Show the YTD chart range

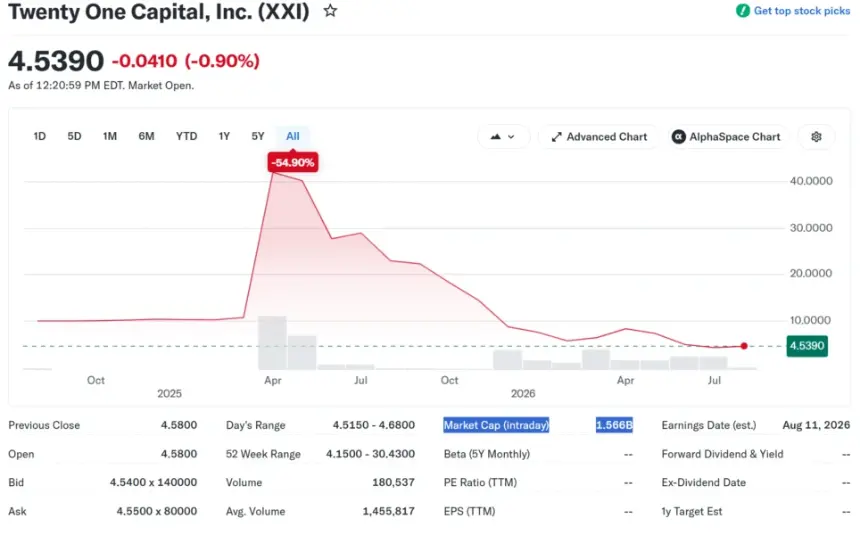(x=186, y=136)
